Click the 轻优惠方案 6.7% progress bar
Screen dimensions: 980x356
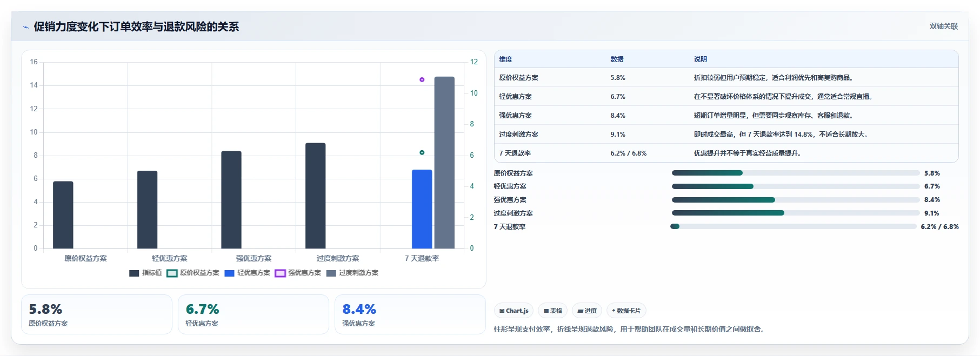795,186
